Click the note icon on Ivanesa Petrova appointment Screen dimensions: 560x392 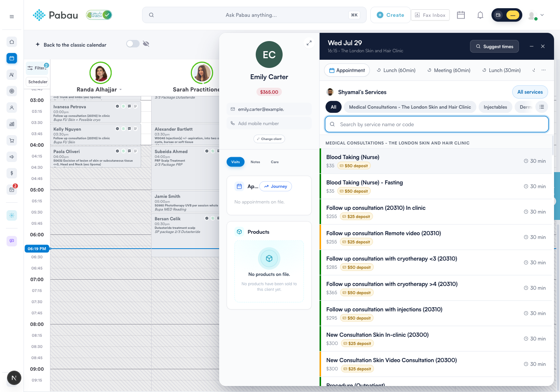pyautogui.click(x=135, y=106)
